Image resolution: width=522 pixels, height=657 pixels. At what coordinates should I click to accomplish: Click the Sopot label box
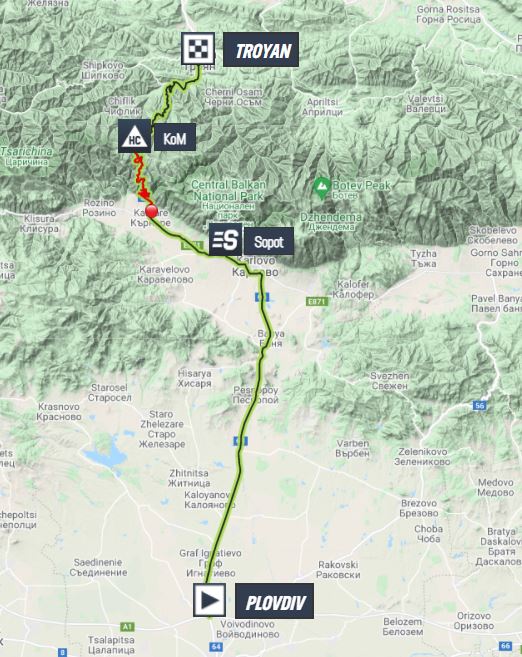(x=269, y=241)
